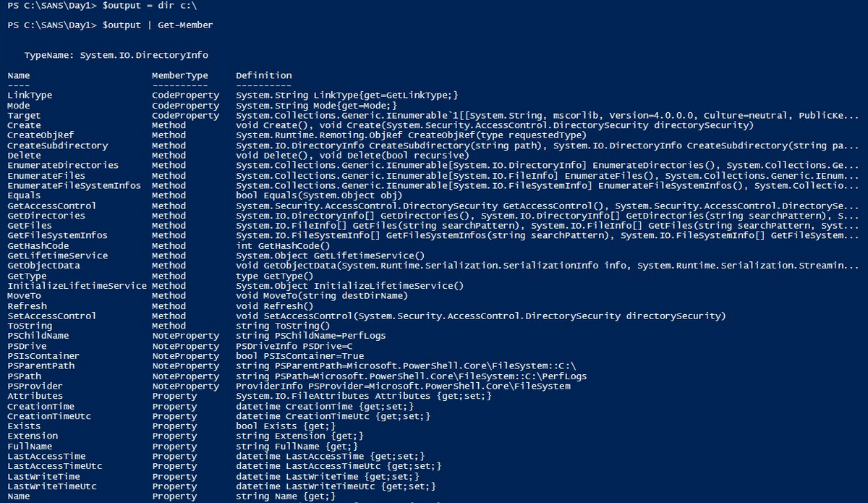Image resolution: width=868 pixels, height=503 pixels.
Task: Click the MemberType column header
Action: click(x=179, y=75)
